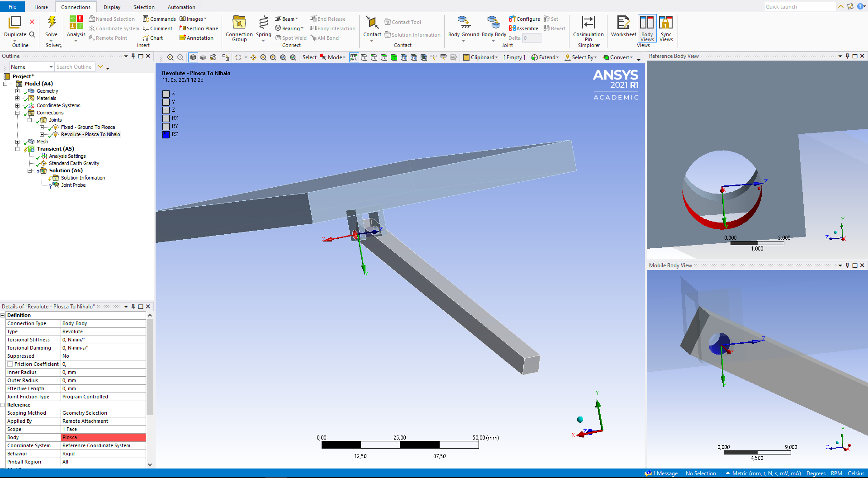This screenshot has width=868, height=478.
Task: Click the Solve lightning bolt icon
Action: tap(52, 23)
